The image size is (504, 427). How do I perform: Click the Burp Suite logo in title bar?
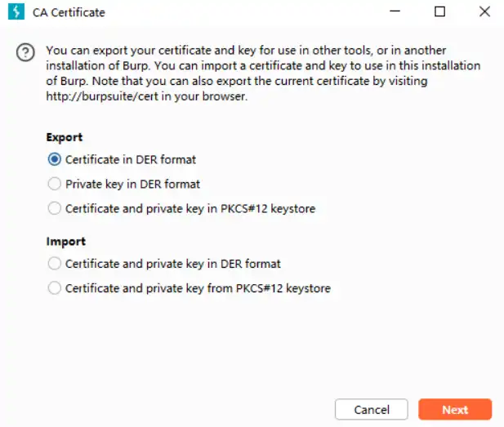[16, 12]
